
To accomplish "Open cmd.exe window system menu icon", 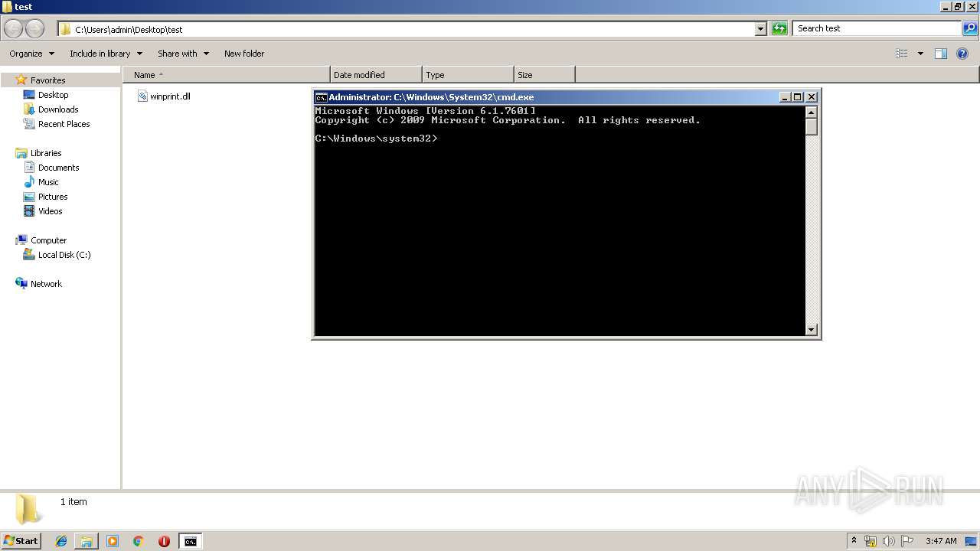I will [322, 97].
